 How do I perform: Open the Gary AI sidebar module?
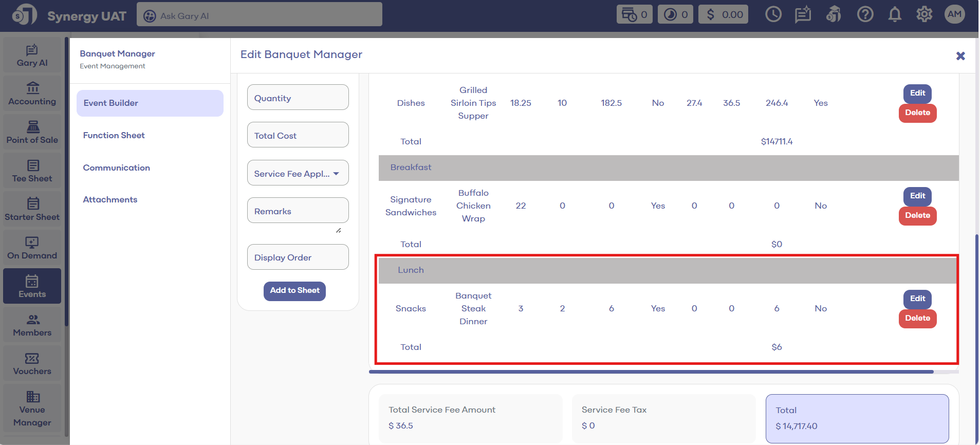32,55
